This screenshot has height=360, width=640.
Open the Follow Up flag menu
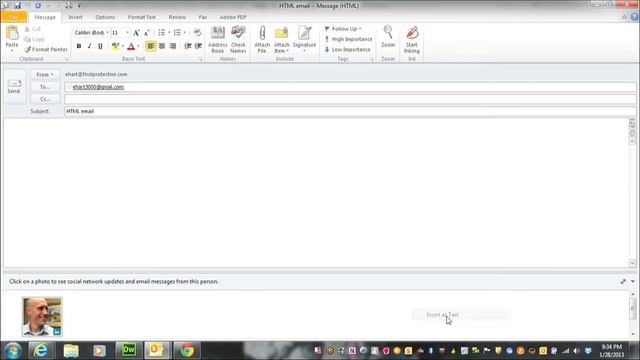[x=343, y=29]
